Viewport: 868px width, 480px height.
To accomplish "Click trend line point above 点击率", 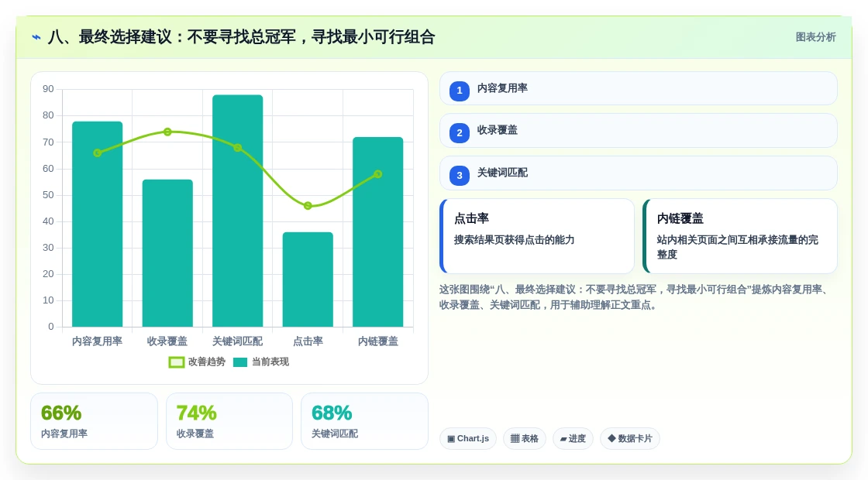I will [308, 206].
